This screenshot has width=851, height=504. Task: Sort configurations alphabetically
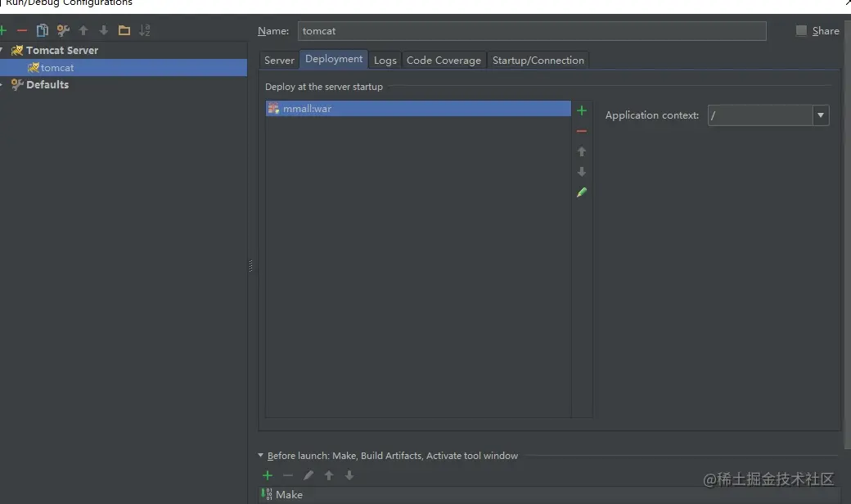tap(144, 30)
